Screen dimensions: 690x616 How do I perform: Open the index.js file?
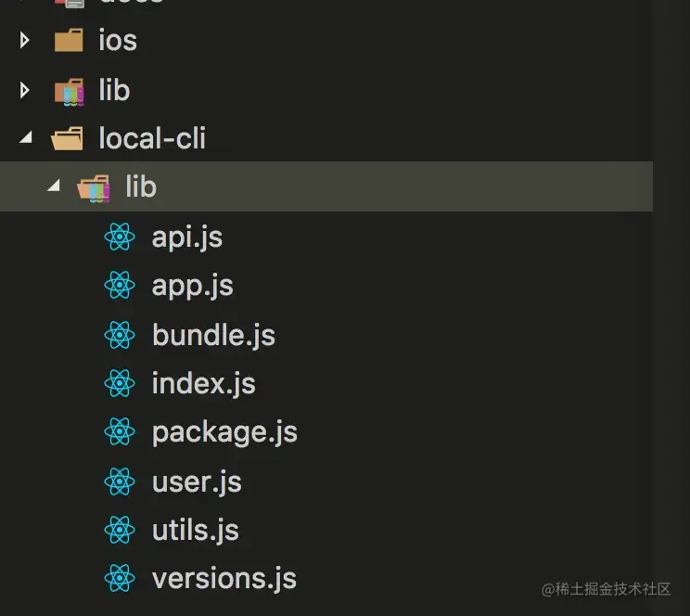pyautogui.click(x=204, y=384)
